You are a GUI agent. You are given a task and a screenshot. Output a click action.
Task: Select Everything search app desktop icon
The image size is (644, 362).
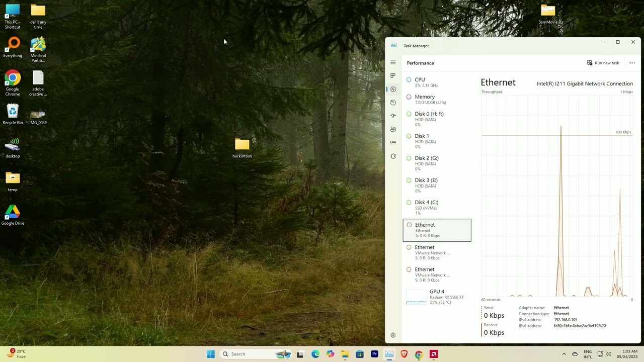point(13,48)
